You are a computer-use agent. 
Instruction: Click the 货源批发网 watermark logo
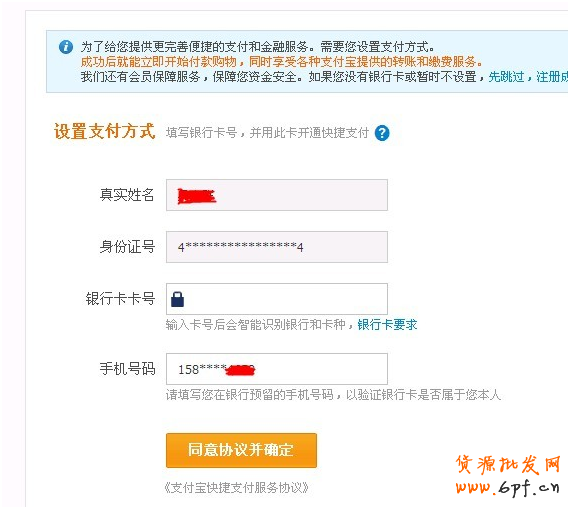(508, 464)
